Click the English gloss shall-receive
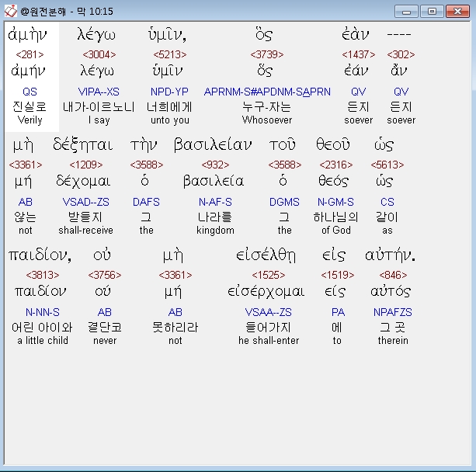Image resolution: width=476 pixels, height=472 pixels. tap(85, 231)
